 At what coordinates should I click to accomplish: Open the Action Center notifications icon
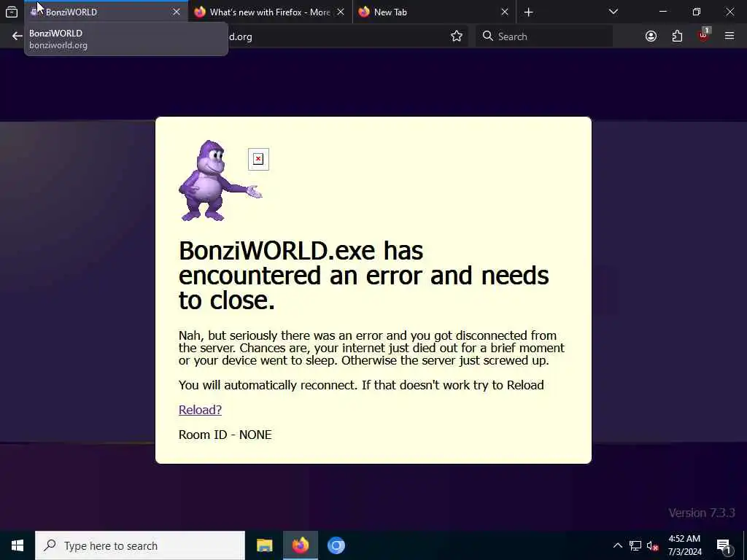[x=724, y=545]
